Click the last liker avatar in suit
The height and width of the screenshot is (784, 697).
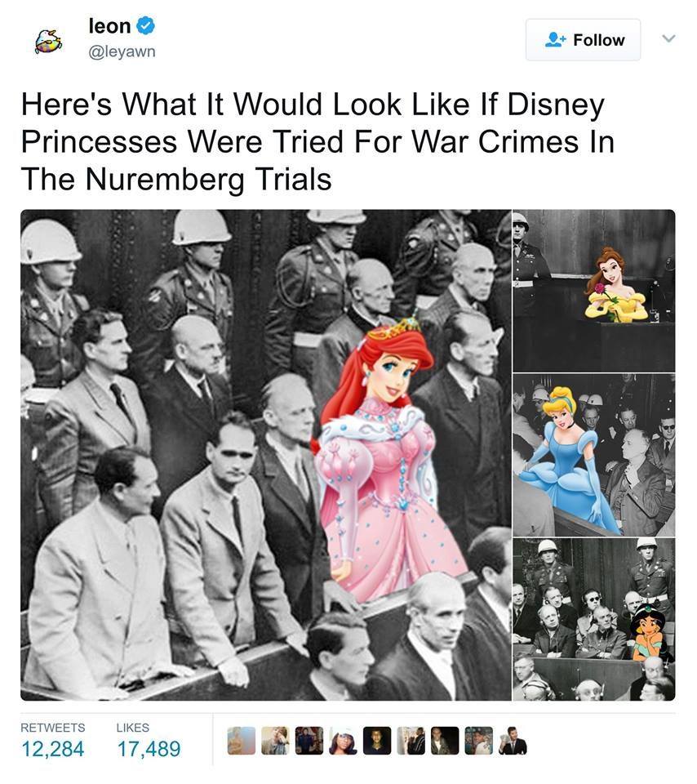point(513,741)
